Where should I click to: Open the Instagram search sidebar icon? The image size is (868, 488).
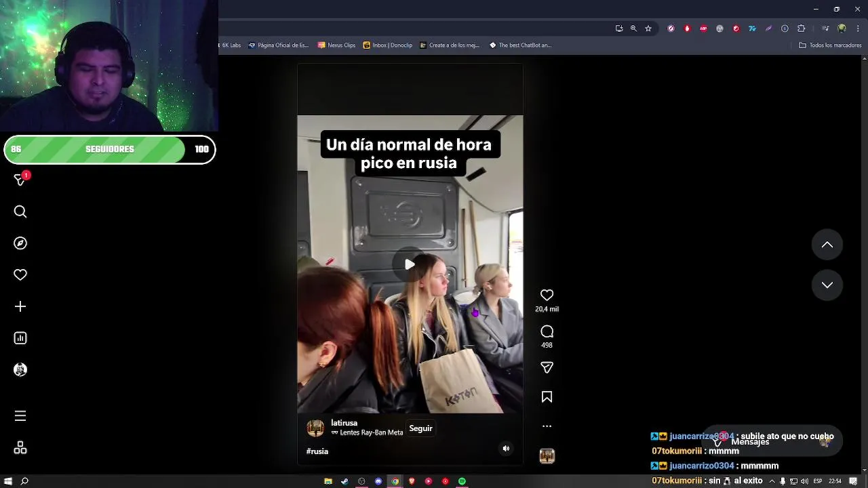(20, 212)
